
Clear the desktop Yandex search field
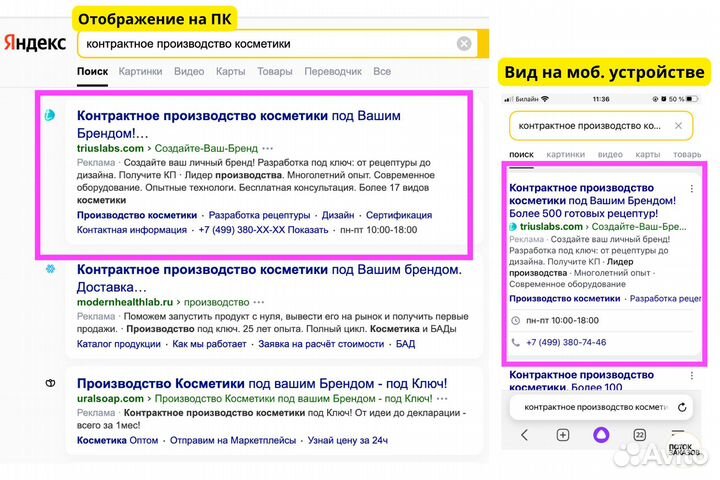point(464,44)
